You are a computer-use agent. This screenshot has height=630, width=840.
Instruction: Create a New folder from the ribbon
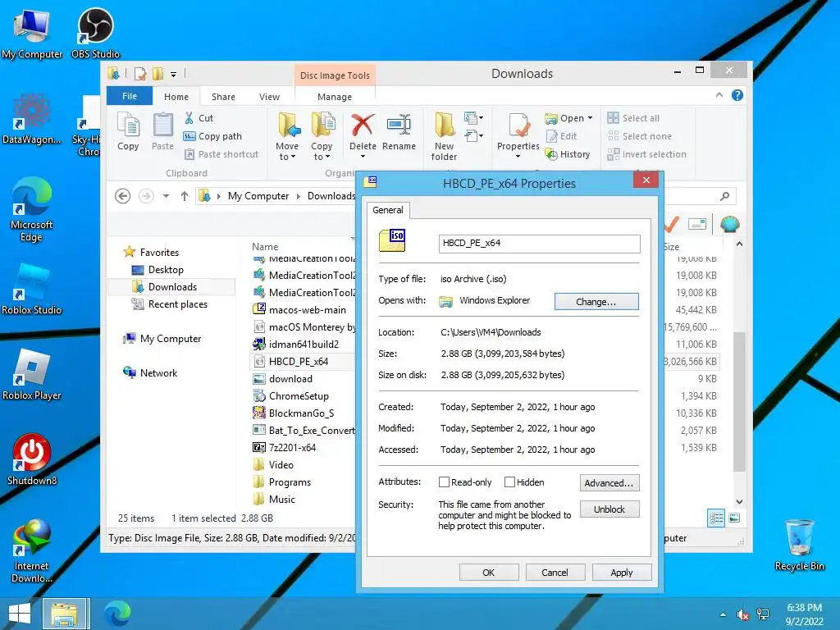(x=444, y=136)
